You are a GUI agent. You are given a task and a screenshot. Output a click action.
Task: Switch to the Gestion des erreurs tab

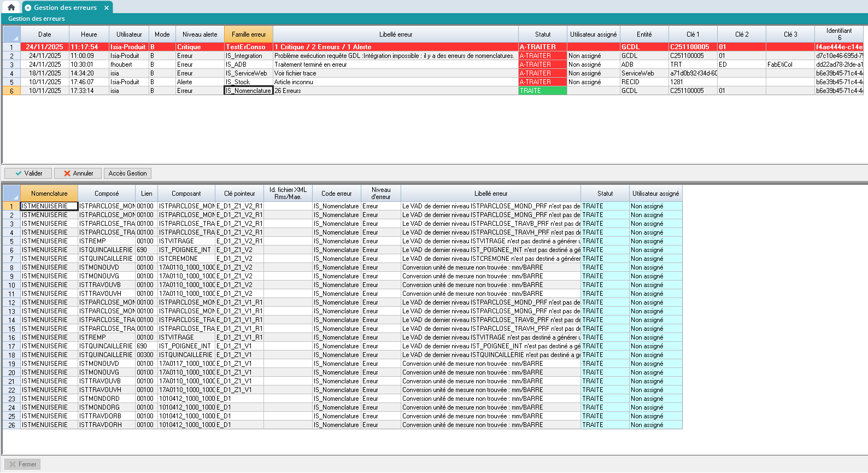click(64, 8)
